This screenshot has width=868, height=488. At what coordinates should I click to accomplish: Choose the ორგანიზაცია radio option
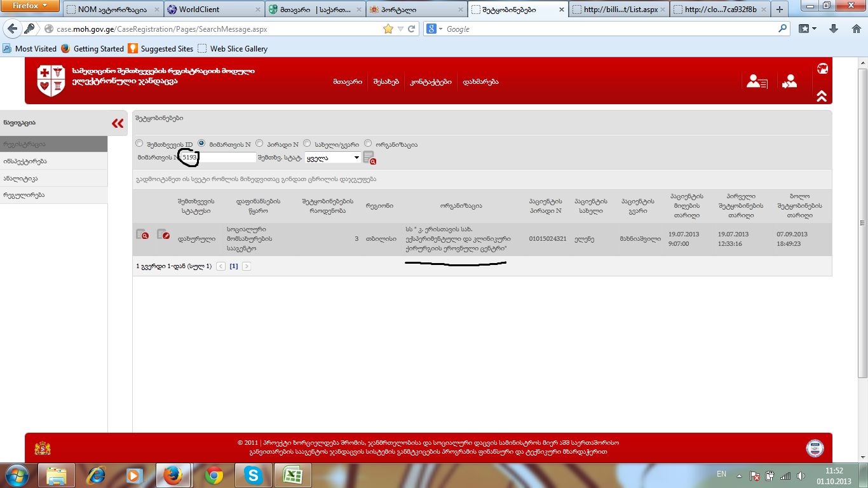(x=369, y=144)
